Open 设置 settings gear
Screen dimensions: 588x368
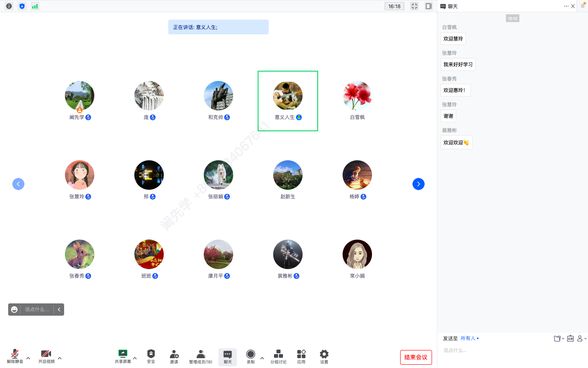tap(324, 356)
